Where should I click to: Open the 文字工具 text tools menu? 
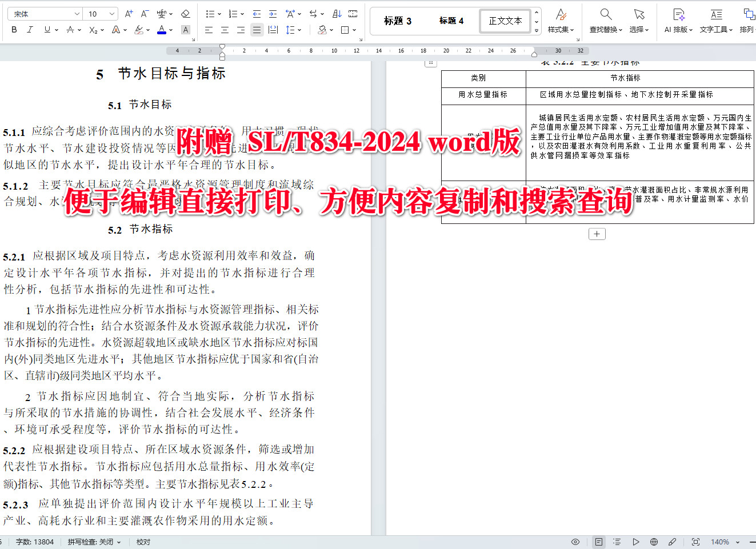coord(716,21)
